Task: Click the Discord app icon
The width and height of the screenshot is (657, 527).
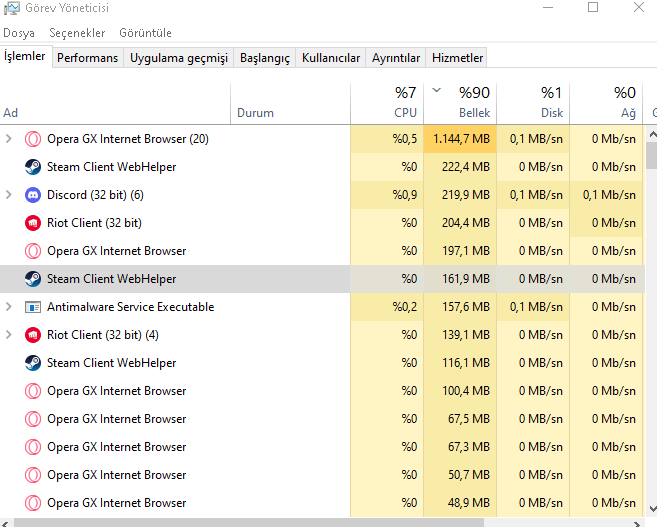Action: pyautogui.click(x=32, y=195)
